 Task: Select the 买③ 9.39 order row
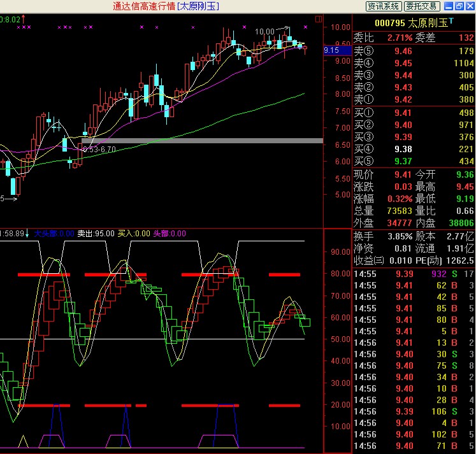pos(414,137)
